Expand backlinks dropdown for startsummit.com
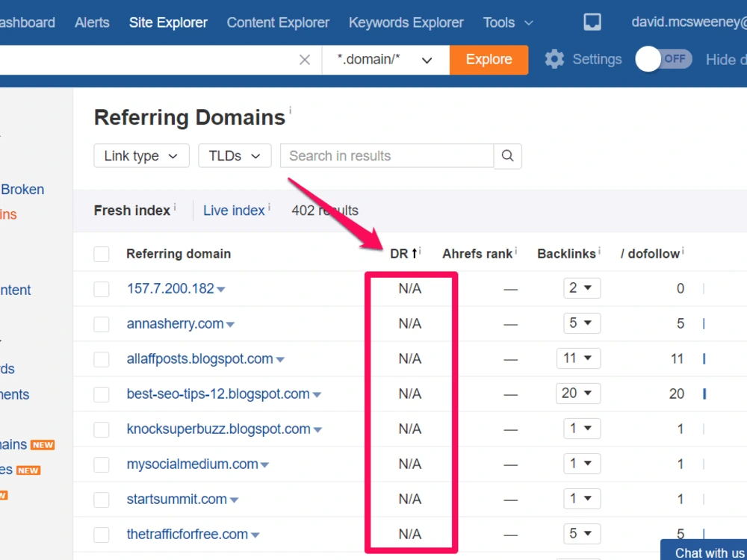The image size is (747, 560). 582,499
